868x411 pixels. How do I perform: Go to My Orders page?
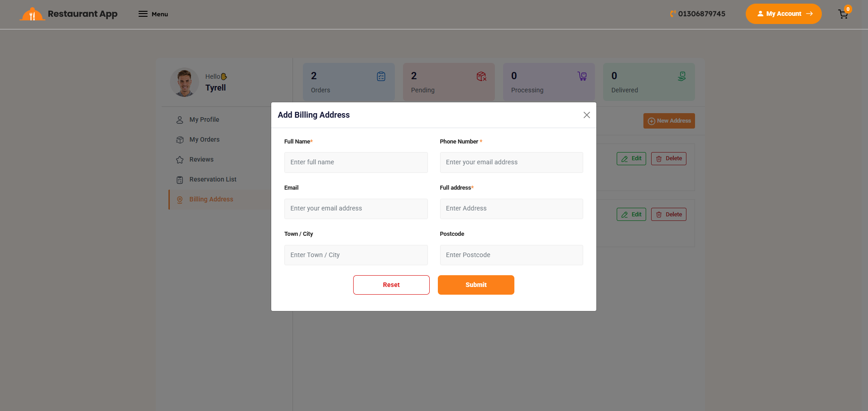[x=204, y=139]
